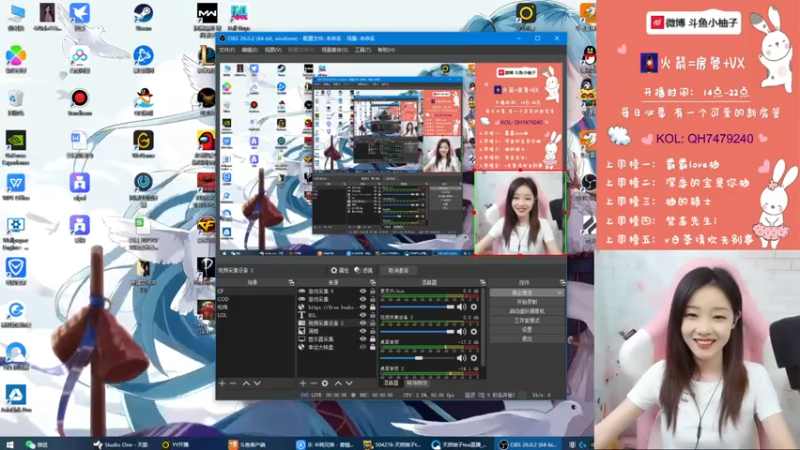Select the COD scene in Scenes list
This screenshot has width=800, height=450.
(256, 299)
